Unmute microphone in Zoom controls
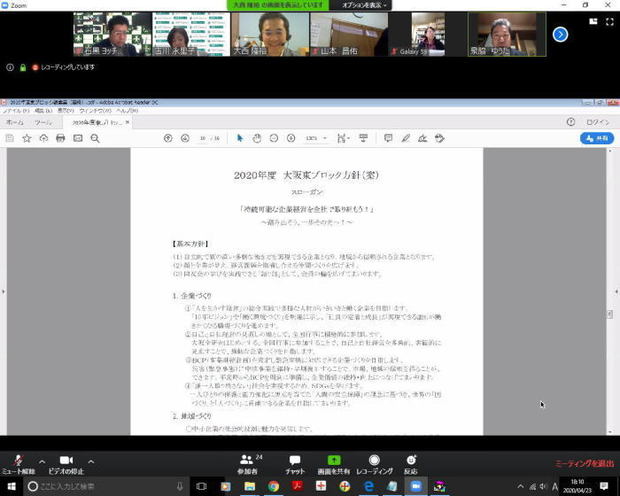The image size is (620, 496). tap(18, 464)
